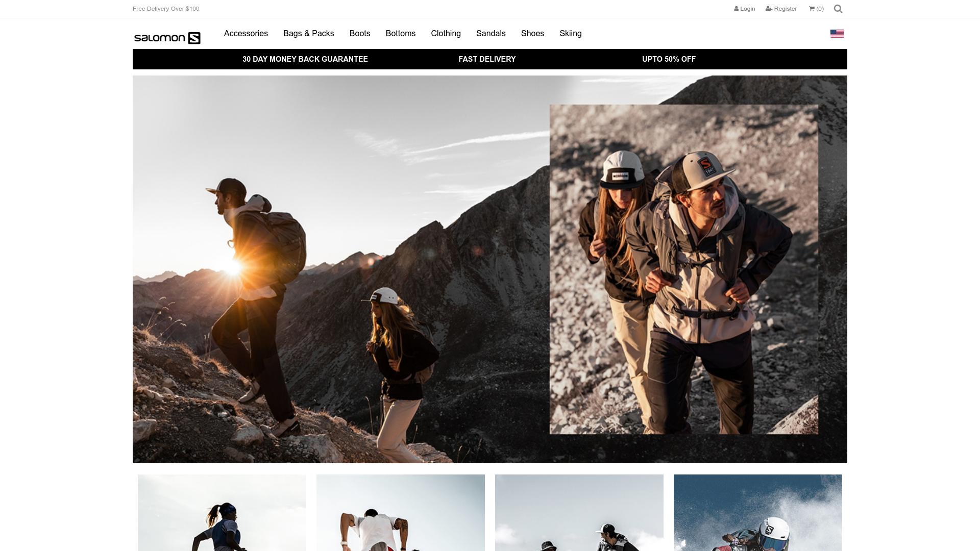Click the Salomon logo

(x=167, y=38)
